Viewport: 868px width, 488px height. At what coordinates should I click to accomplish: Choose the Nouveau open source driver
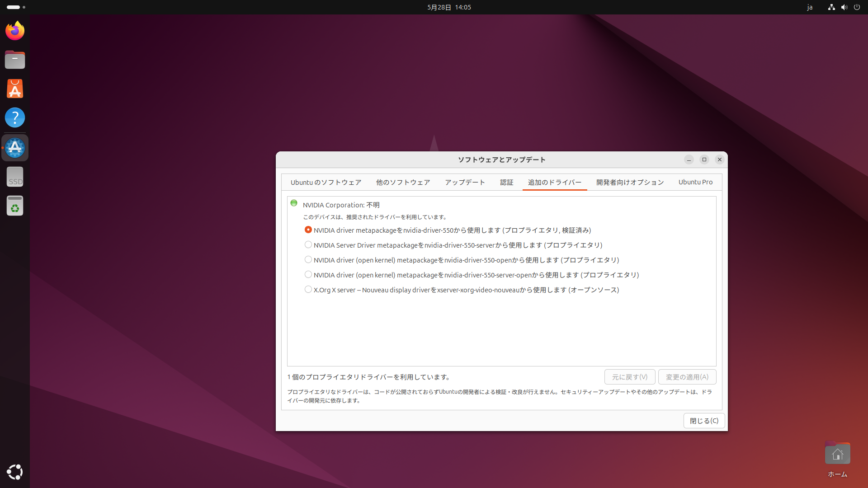click(308, 290)
